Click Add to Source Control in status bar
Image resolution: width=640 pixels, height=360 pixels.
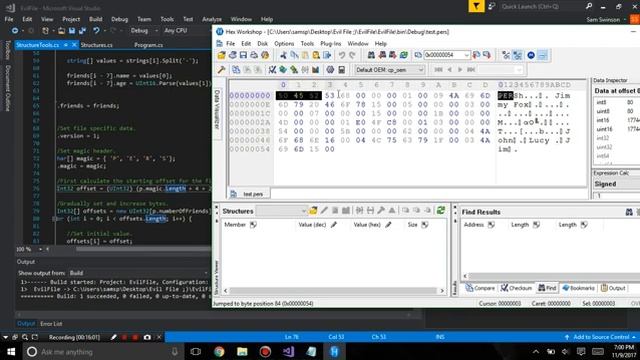[600, 337]
